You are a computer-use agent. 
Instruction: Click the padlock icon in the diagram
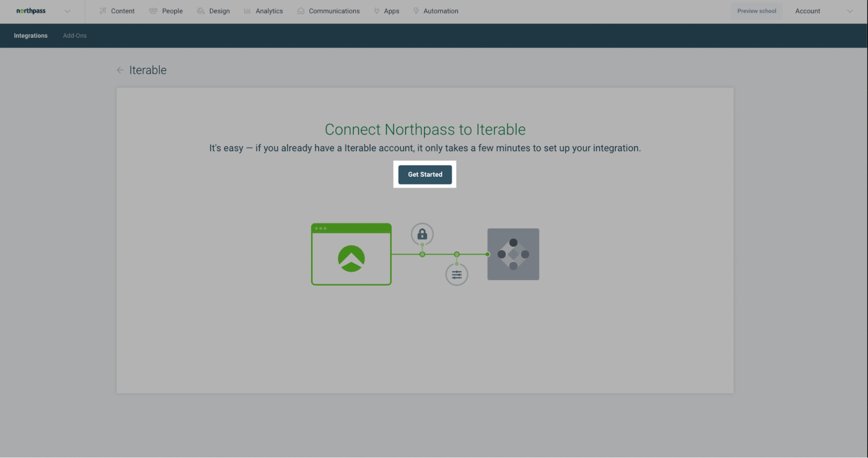pyautogui.click(x=422, y=234)
